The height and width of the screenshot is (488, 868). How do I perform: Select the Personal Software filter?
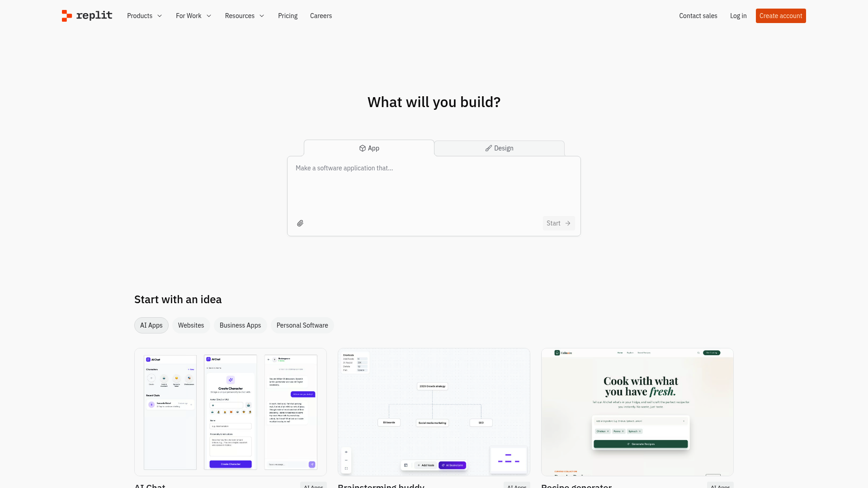[x=302, y=325]
